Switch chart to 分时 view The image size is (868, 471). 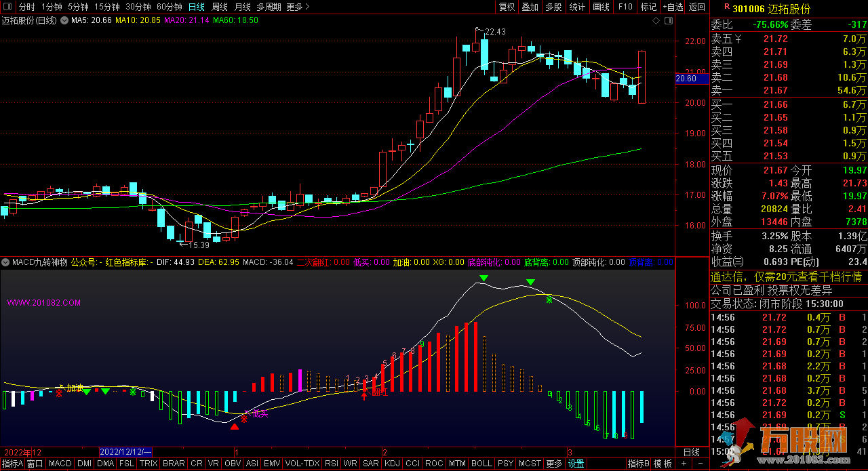click(26, 7)
